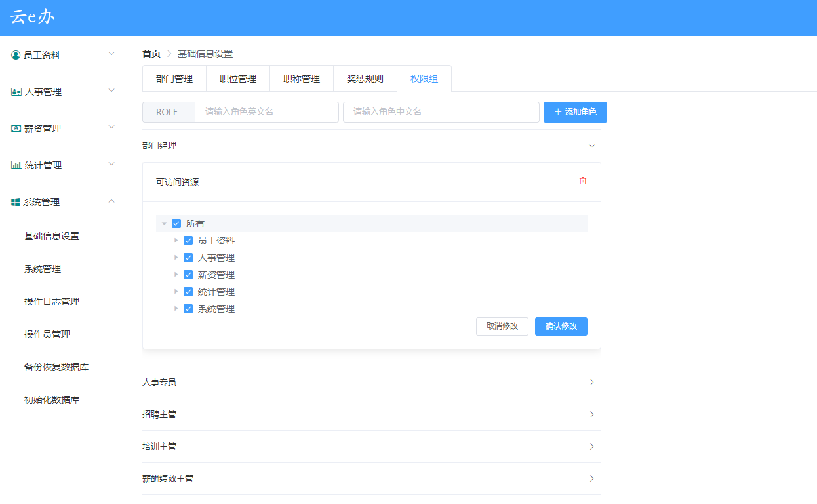Expand the 招聘主管 role panel
This screenshot has height=504, width=817.
coord(371,414)
